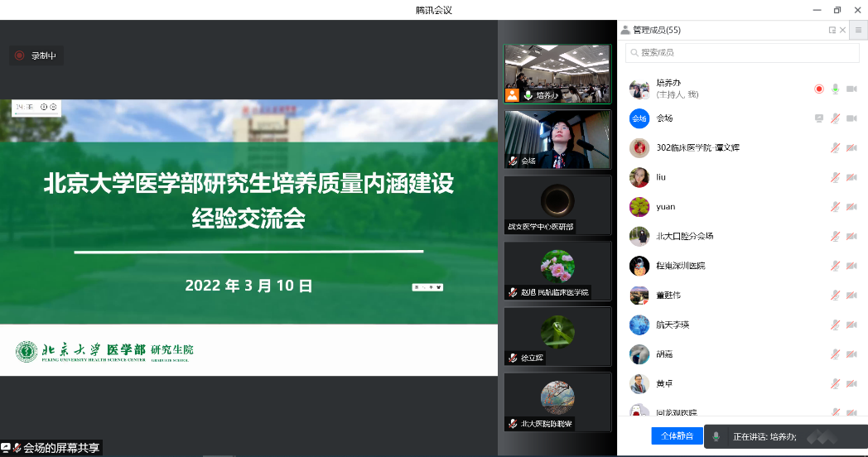Click microphone icon in speaking indicator bar
Screen dimensions: 868x457
point(716,436)
